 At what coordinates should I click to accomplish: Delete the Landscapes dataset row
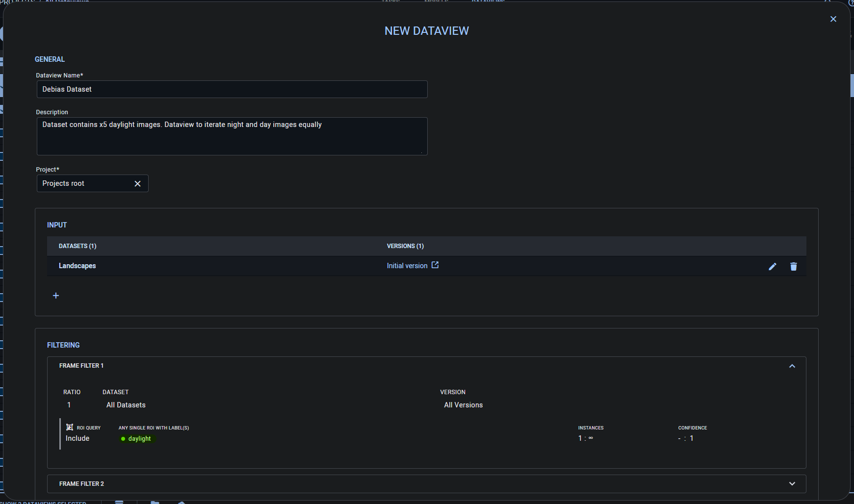(x=794, y=266)
